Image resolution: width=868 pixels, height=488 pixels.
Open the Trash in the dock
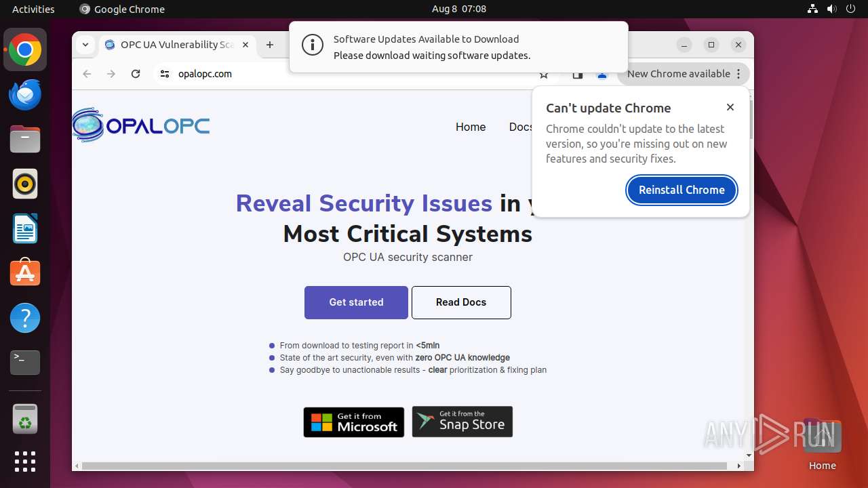(x=25, y=419)
